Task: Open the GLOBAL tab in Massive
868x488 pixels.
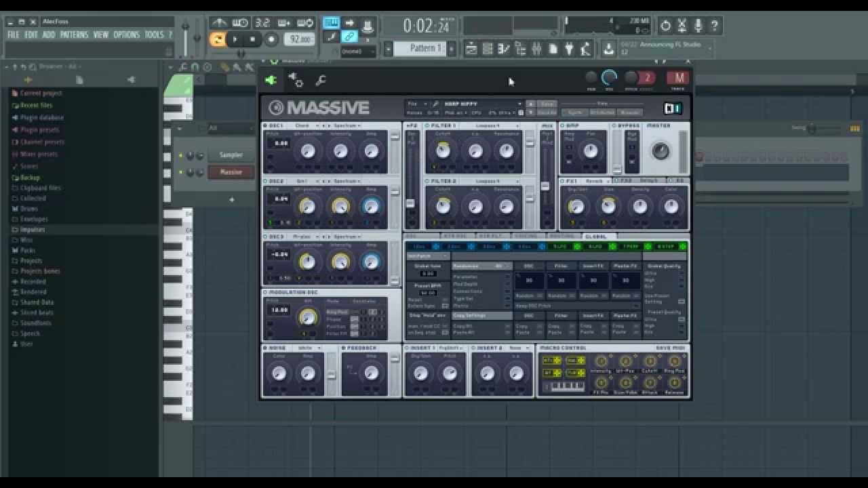Action: pyautogui.click(x=595, y=237)
